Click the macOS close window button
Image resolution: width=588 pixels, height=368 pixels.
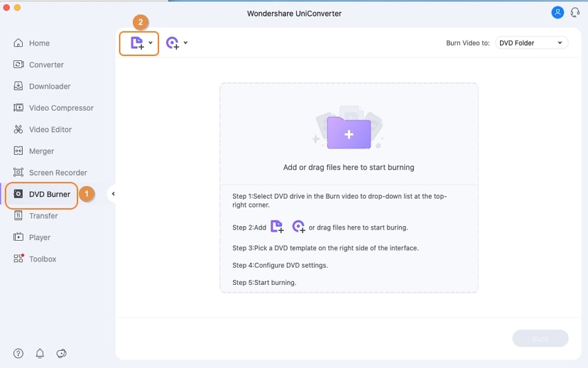pyautogui.click(x=6, y=7)
